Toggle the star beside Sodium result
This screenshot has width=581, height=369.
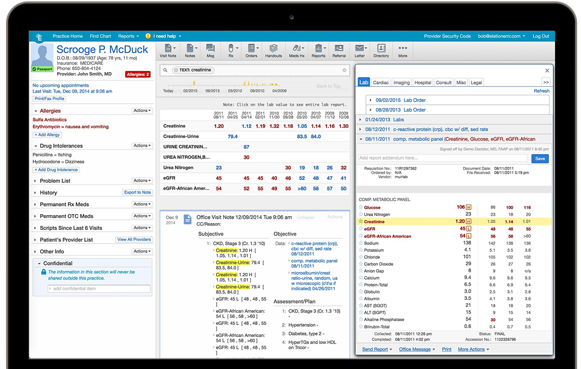[361, 243]
